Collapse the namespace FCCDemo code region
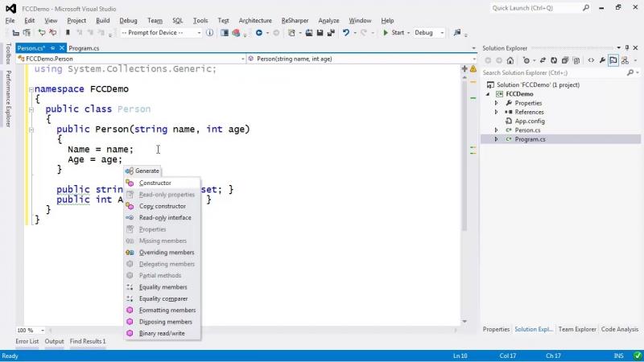644x362 pixels. click(x=31, y=89)
